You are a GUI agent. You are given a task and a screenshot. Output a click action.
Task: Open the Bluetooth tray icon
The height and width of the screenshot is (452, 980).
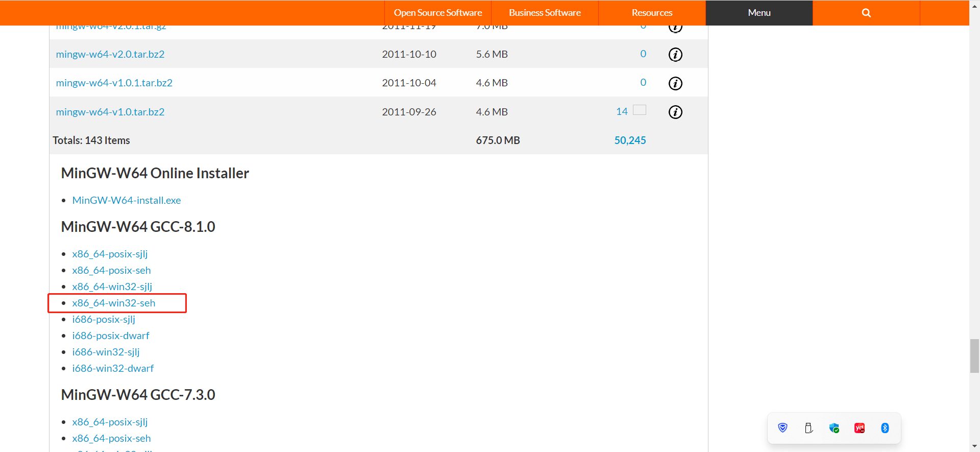(x=885, y=428)
